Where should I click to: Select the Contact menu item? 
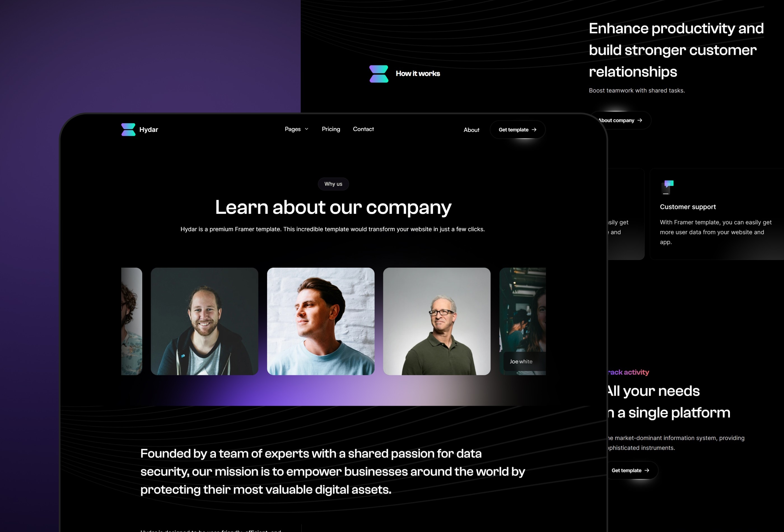[363, 129]
